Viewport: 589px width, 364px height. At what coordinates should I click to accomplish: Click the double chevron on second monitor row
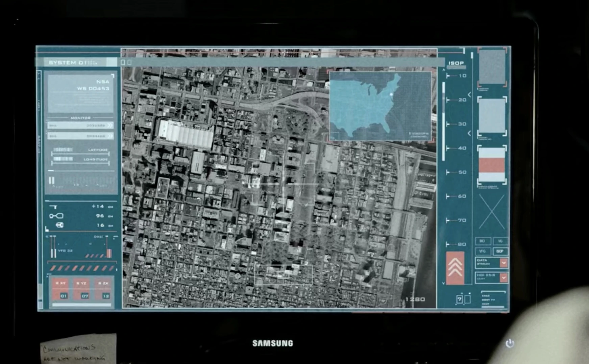coord(110,136)
